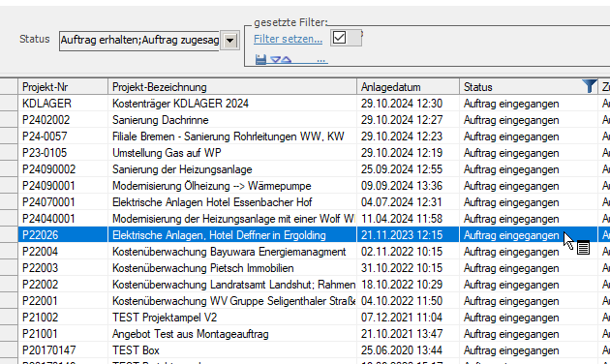Toggle the gesetzte Filter checkbox

click(x=339, y=38)
